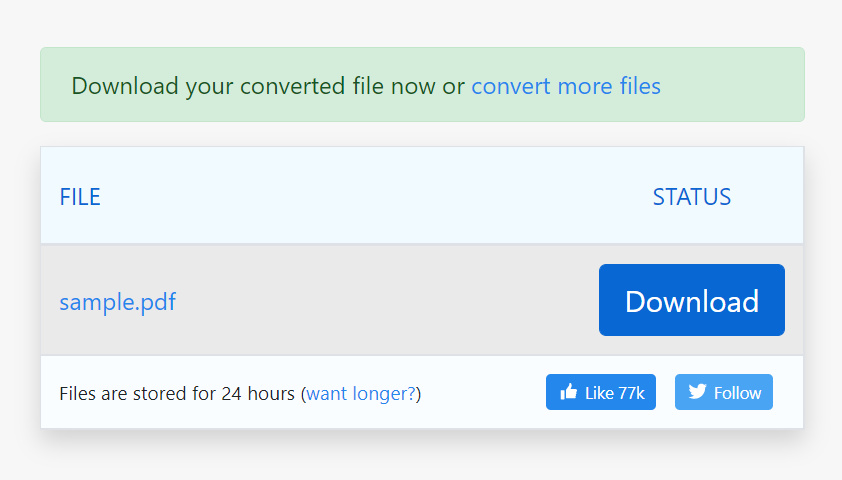
Task: Like the page via 'Like 77k' button
Action: [x=601, y=392]
